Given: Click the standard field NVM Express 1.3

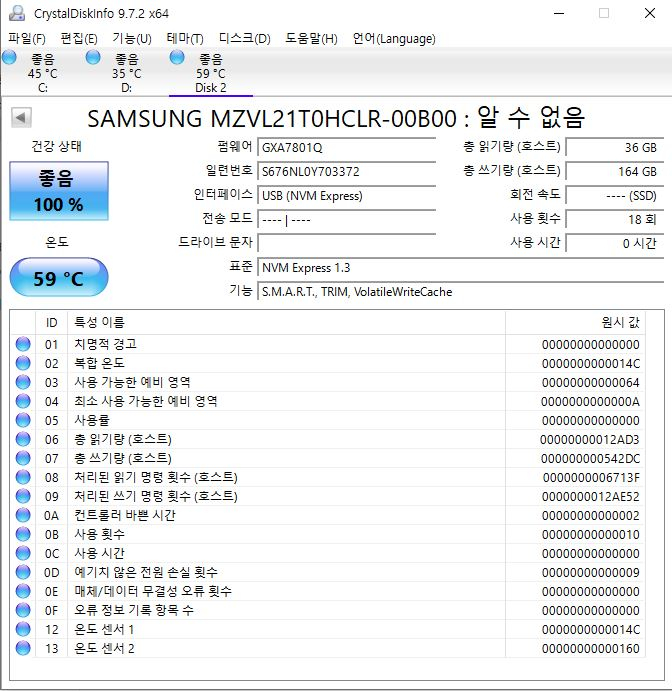Looking at the screenshot, I should pos(460,267).
